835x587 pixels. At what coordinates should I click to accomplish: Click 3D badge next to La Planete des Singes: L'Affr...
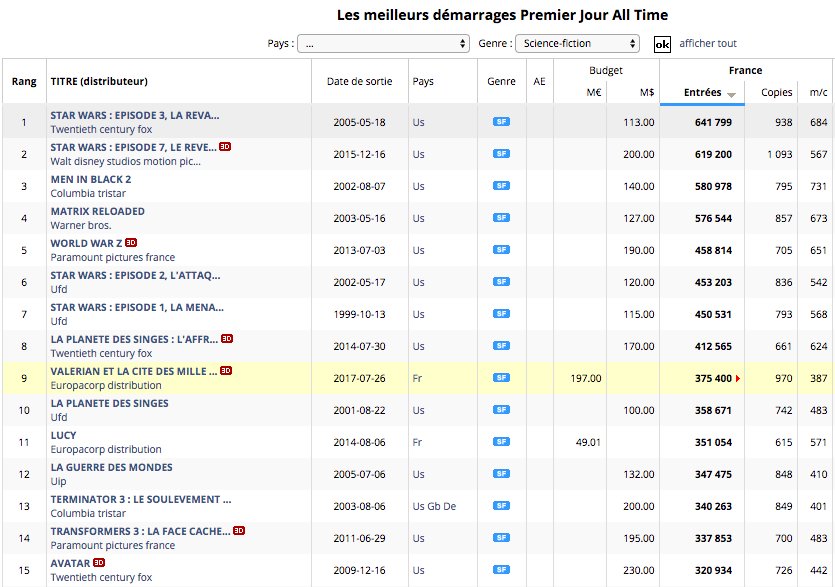227,338
